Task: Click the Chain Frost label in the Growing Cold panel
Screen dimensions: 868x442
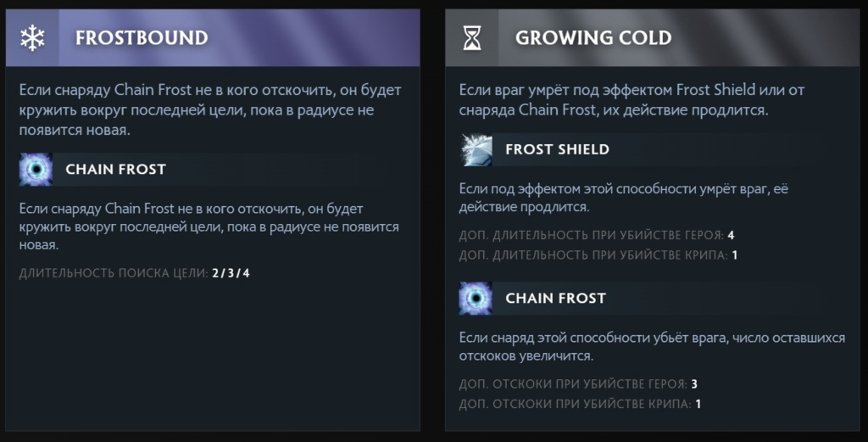Action: pyautogui.click(x=555, y=299)
